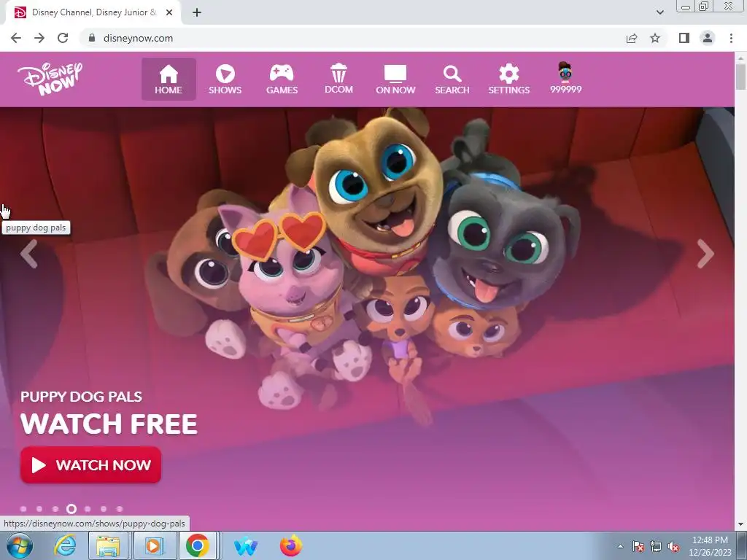Go to the Home nav item
This screenshot has width=747, height=560.
point(169,79)
